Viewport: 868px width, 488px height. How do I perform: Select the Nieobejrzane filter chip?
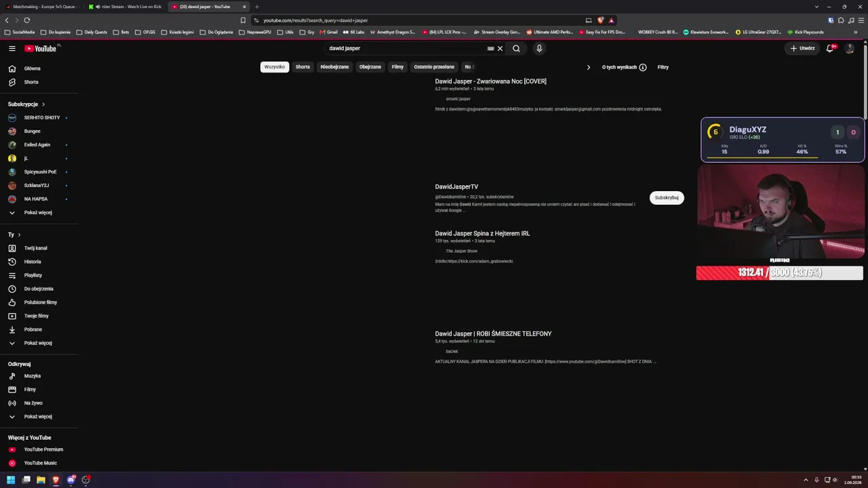pos(334,67)
